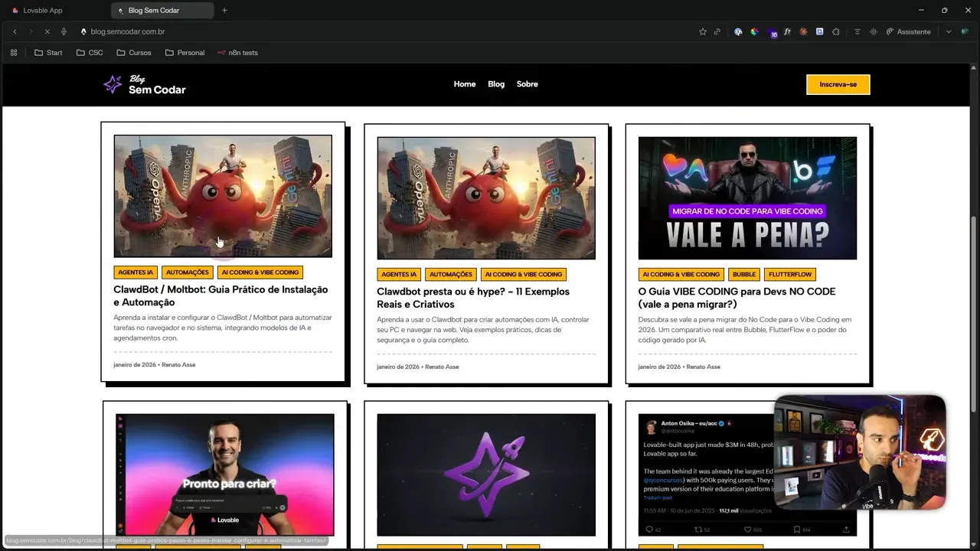Click the Inscreva-se button

pyautogui.click(x=838, y=84)
